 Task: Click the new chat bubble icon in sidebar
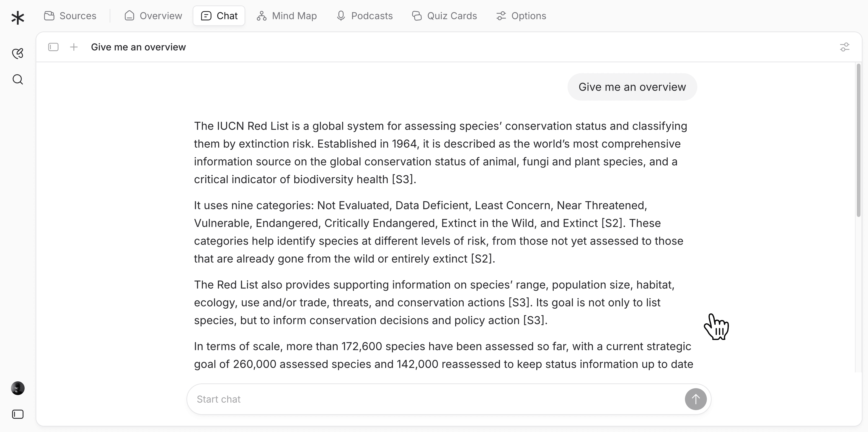point(18,53)
